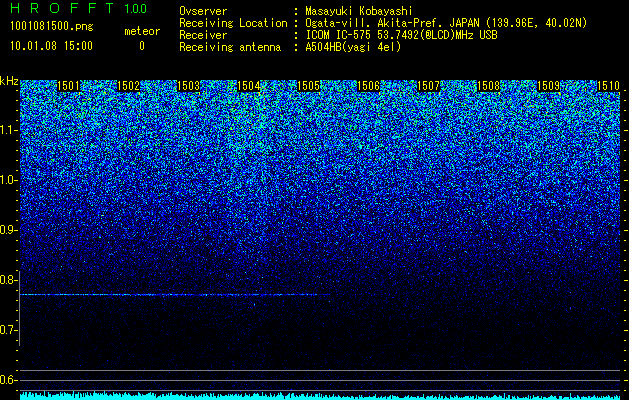Click the Receiver field label
The image size is (629, 400).
(x=203, y=35)
